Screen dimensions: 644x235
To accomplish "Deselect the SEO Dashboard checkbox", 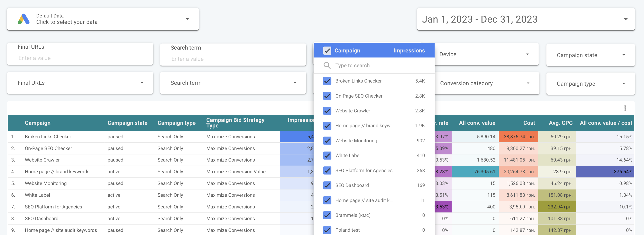I will 327,185.
